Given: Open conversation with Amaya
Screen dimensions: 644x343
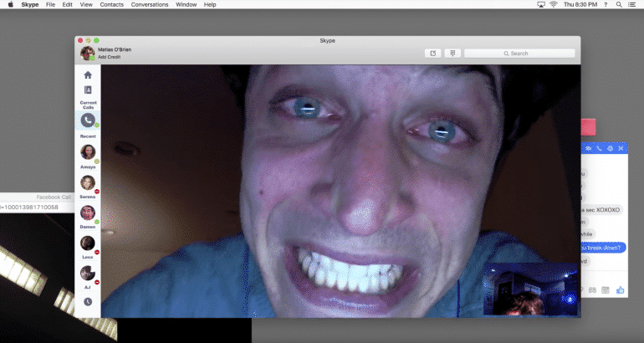Looking at the screenshot, I should 88,152.
